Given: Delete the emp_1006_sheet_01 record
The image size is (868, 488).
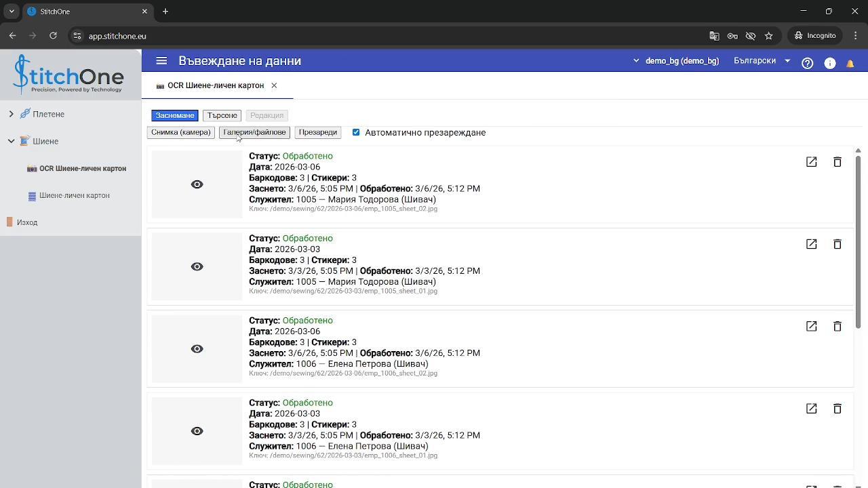Looking at the screenshot, I should tap(837, 409).
